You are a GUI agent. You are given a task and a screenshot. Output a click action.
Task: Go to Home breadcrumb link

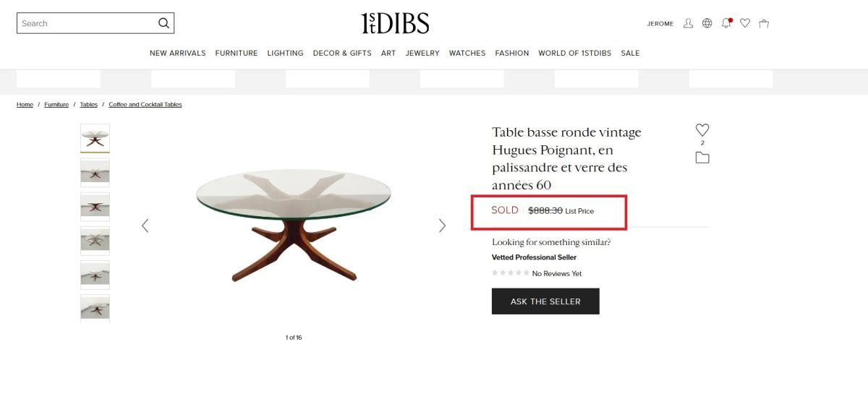click(x=25, y=105)
